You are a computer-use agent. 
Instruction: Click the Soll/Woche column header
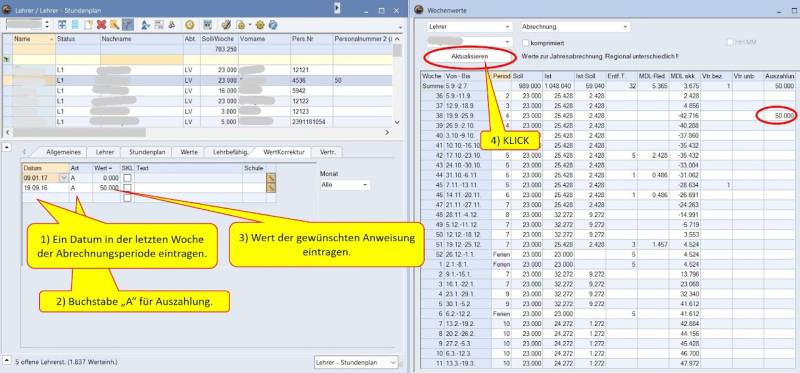[x=219, y=39]
